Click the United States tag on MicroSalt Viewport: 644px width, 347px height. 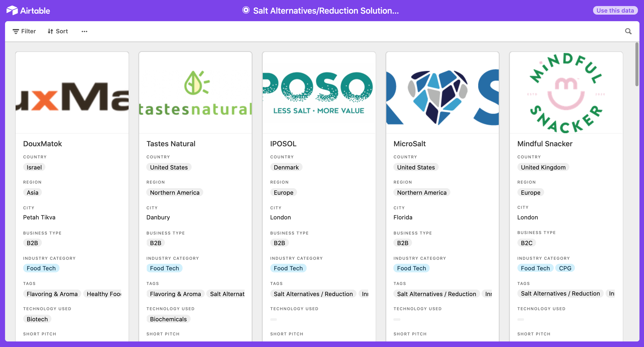pos(416,167)
